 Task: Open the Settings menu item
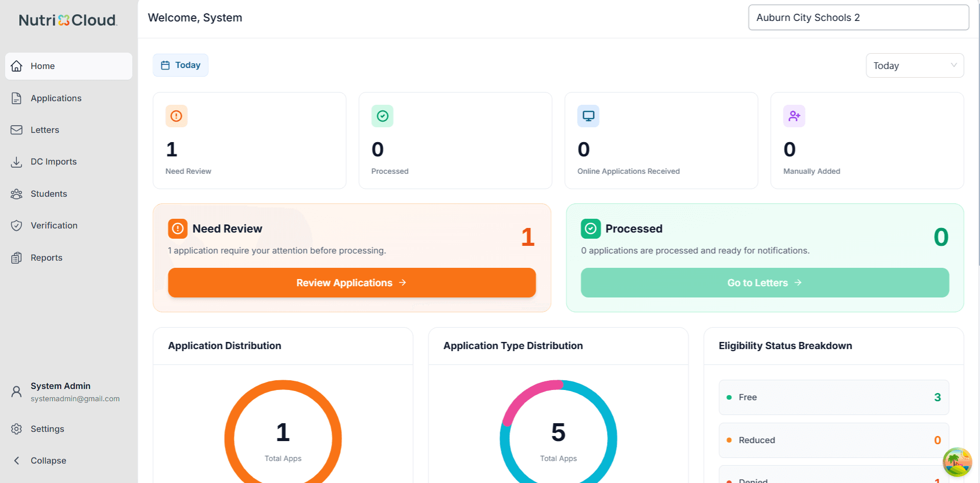click(68, 429)
